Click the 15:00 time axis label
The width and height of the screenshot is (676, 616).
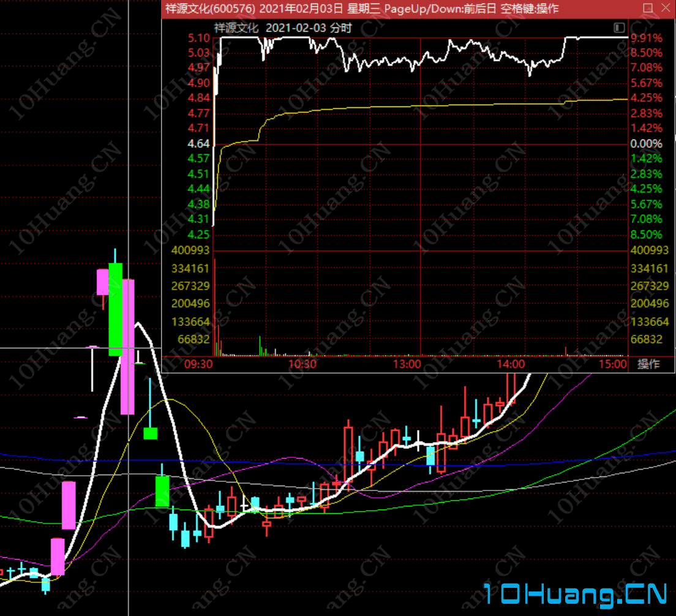point(612,364)
